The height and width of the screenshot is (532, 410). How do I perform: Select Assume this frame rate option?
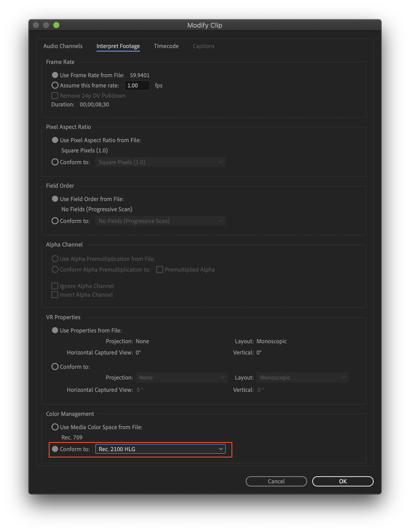[x=55, y=85]
